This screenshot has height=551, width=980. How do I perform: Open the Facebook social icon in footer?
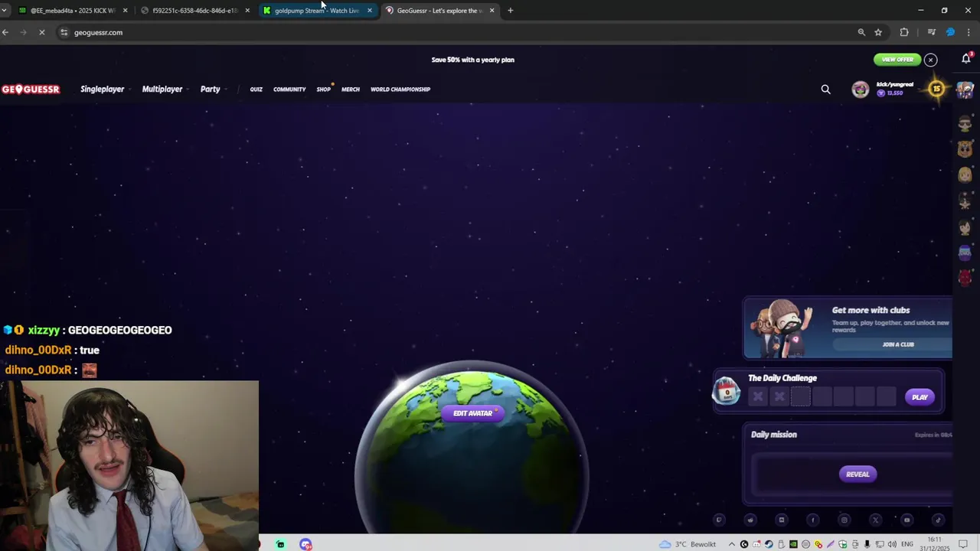(813, 520)
